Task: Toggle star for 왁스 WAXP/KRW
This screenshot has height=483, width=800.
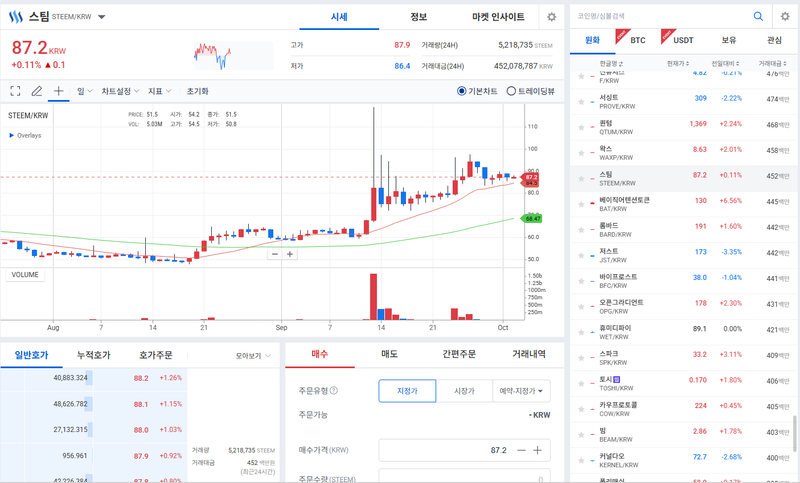Action: tap(581, 153)
